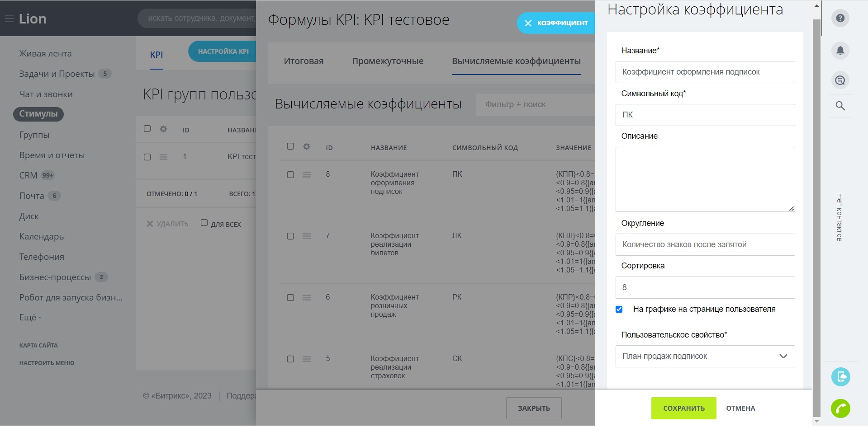
Task: Tick checkbox for coefficient row ID 6
Action: [290, 298]
